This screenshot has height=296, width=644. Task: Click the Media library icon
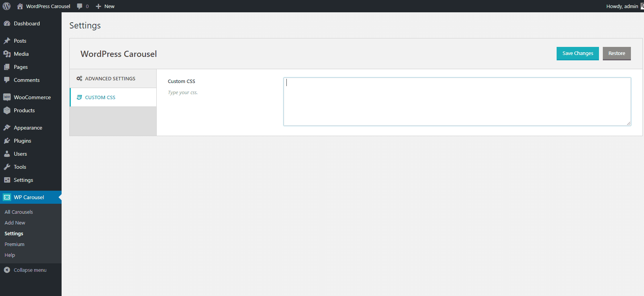click(x=7, y=54)
